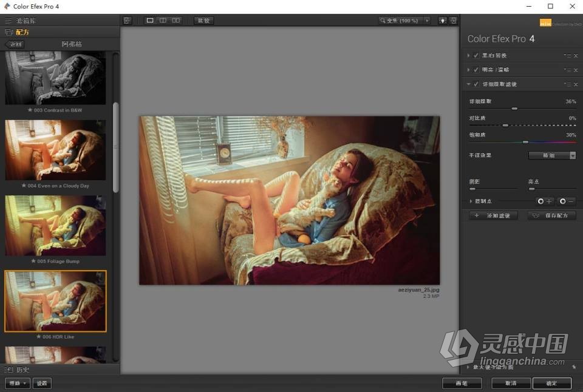Click the star beside 004 Even on a Cloudy Day
Viewport: 583px width, 392px height.
pos(24,186)
